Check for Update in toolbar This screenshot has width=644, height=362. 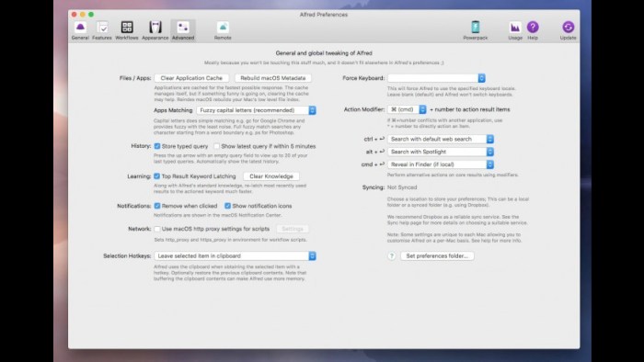pos(568,30)
